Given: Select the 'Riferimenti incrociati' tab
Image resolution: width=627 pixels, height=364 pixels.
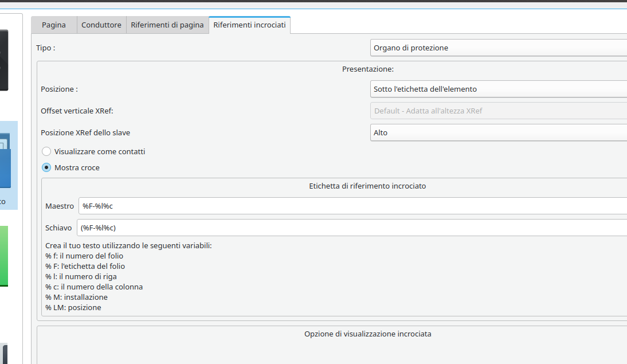Looking at the screenshot, I should tap(249, 25).
